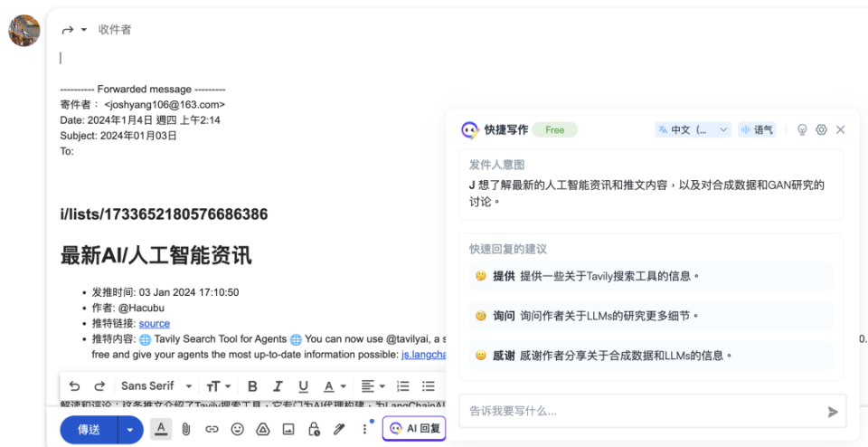Select the 询问 LLMs reply suggestion
868x447 pixels.
[x=651, y=316]
